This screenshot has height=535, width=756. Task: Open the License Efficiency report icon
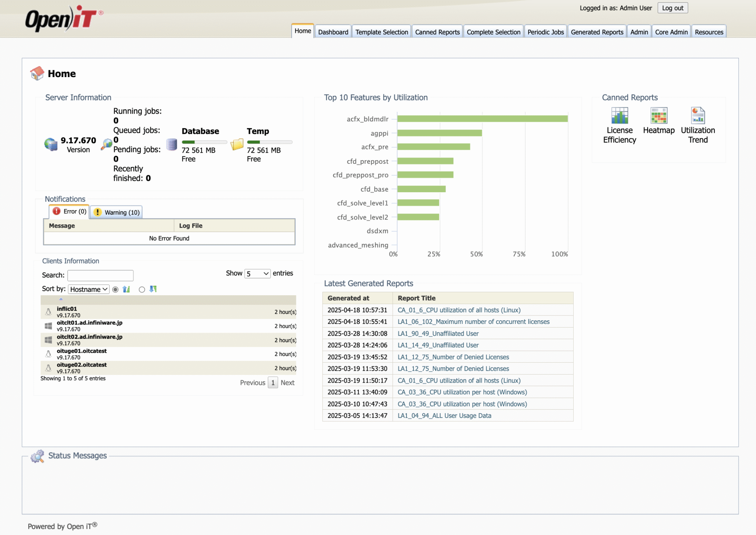tap(619, 116)
